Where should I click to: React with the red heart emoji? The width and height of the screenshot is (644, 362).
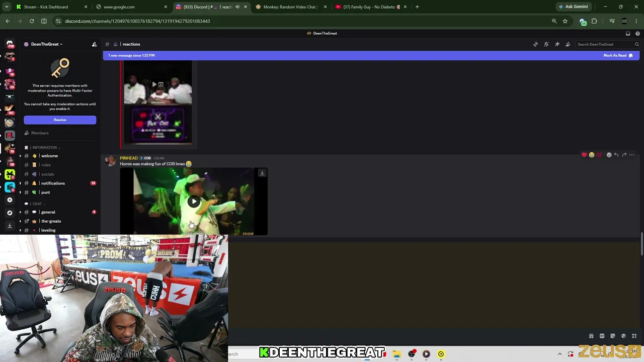(584, 155)
